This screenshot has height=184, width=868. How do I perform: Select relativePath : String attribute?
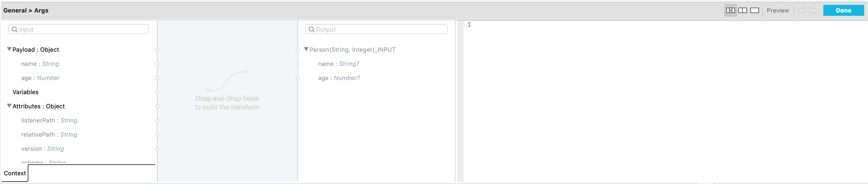[49, 134]
